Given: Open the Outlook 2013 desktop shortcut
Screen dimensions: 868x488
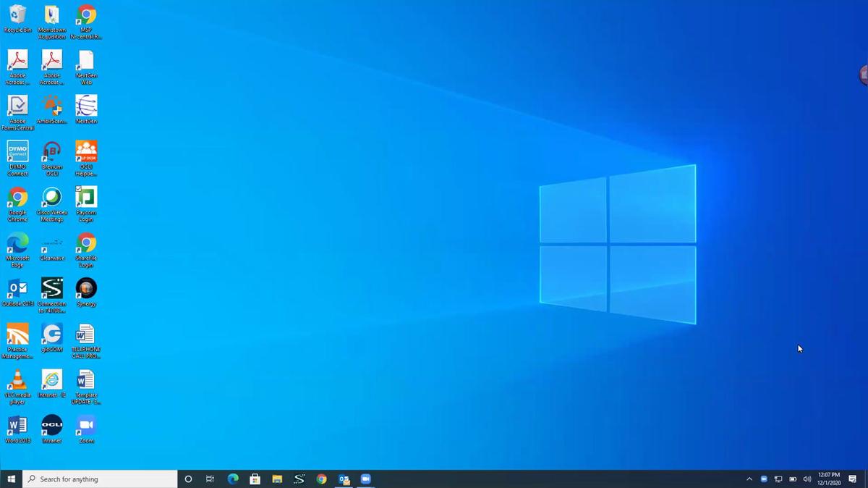Looking at the screenshot, I should point(17,289).
